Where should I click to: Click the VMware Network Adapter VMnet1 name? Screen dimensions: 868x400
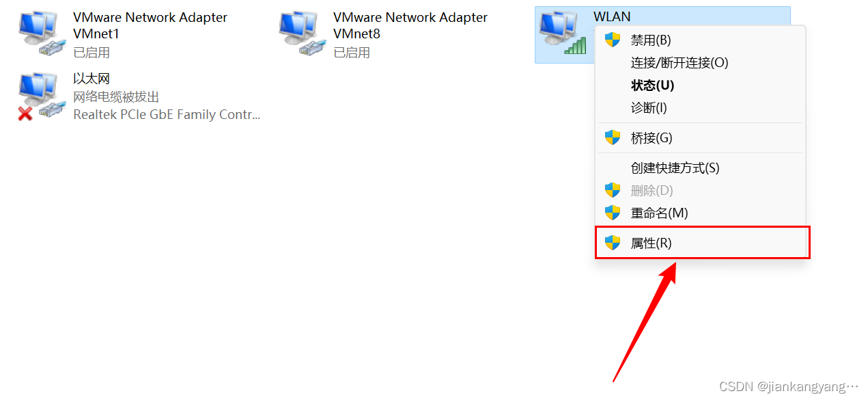tap(150, 25)
